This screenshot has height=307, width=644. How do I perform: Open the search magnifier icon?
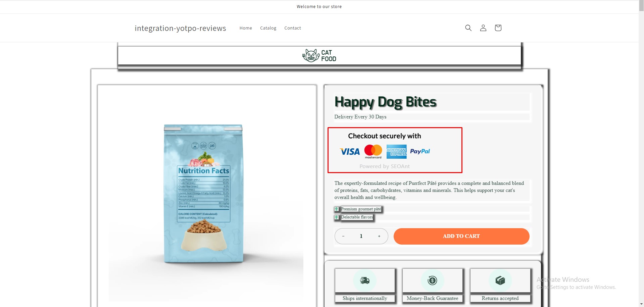click(x=468, y=28)
